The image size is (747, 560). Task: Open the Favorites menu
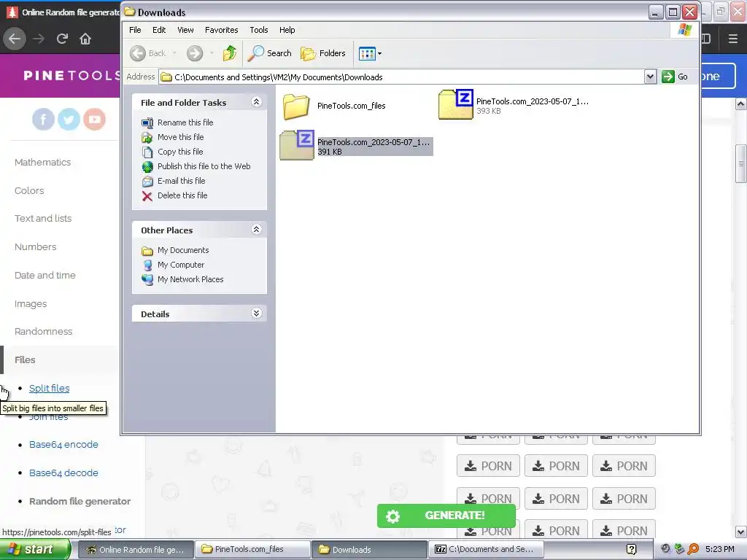pyautogui.click(x=221, y=29)
